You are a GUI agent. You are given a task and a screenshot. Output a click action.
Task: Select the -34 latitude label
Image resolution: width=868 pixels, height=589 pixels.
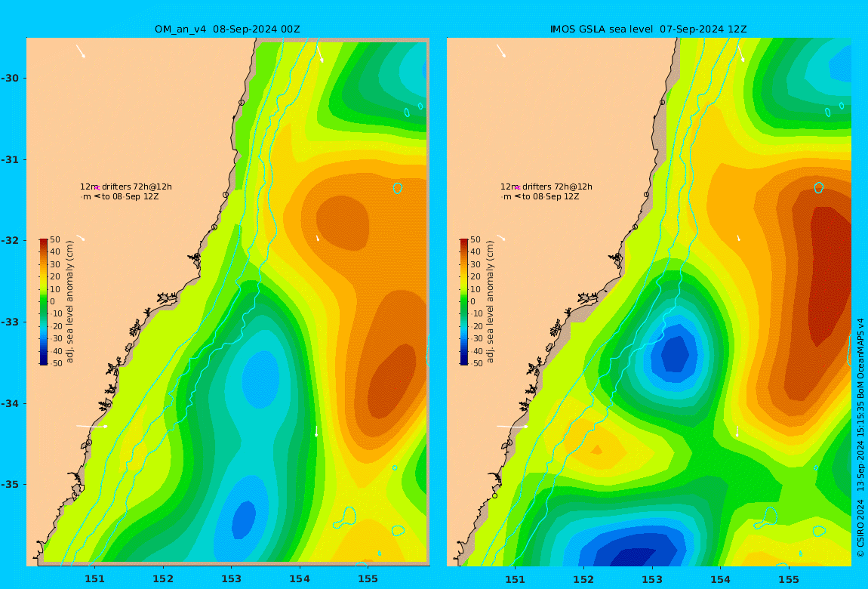[x=10, y=403]
